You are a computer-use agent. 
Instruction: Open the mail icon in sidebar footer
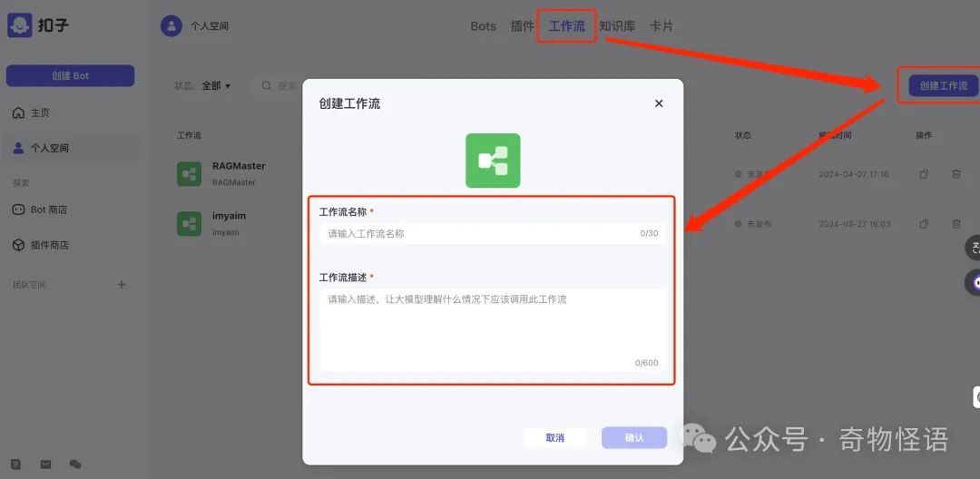[45, 464]
